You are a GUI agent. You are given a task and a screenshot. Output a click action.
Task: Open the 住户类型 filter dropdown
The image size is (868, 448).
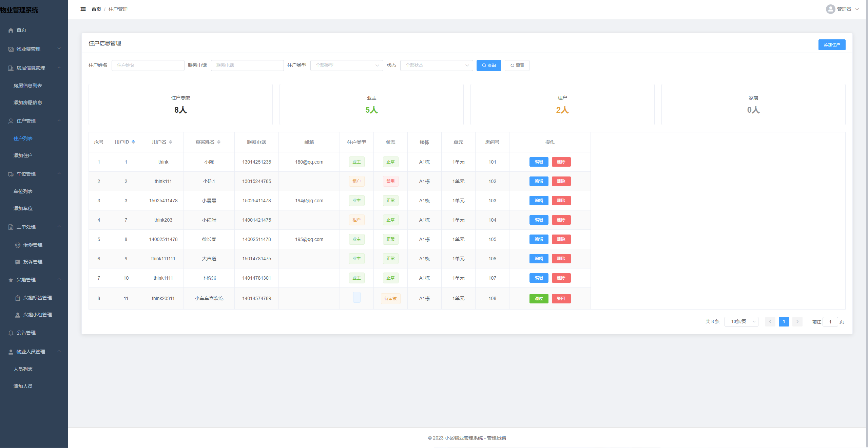point(346,66)
